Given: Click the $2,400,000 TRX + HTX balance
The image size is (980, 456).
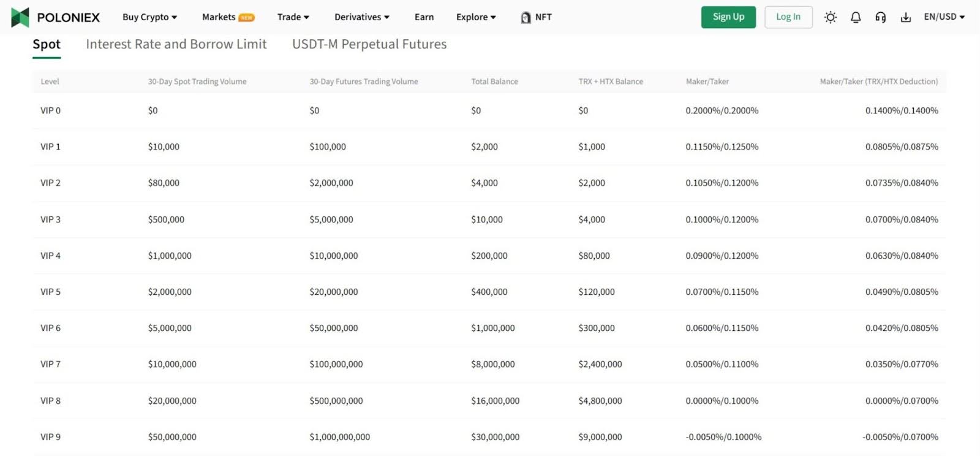Looking at the screenshot, I should (600, 364).
